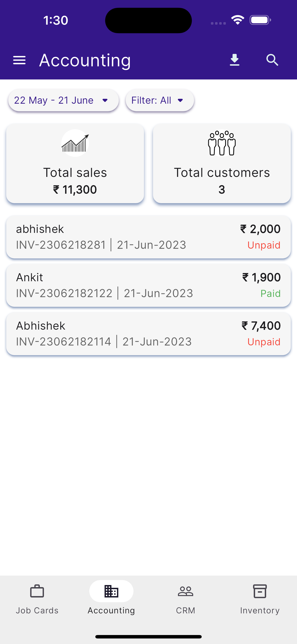Tap the sales chart icon

click(75, 143)
